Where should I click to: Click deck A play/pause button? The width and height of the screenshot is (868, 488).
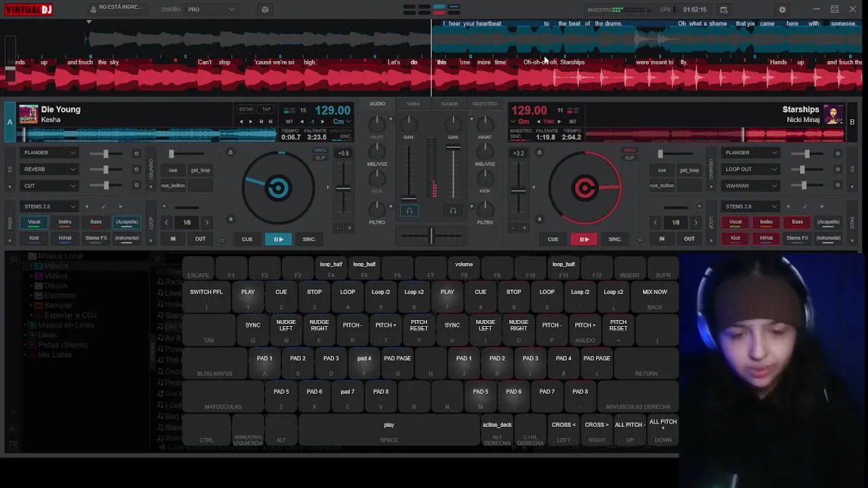tap(278, 239)
